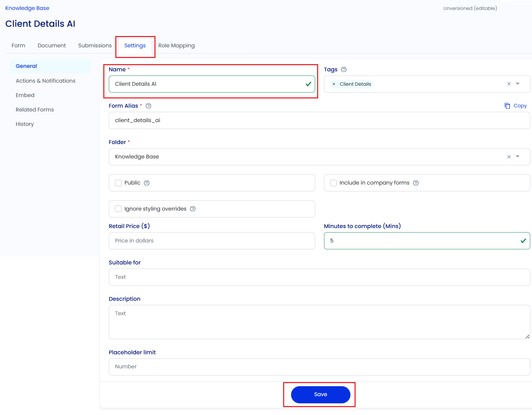Screen dimensions: 532x415
Task: Click the Save button
Action: click(321, 394)
